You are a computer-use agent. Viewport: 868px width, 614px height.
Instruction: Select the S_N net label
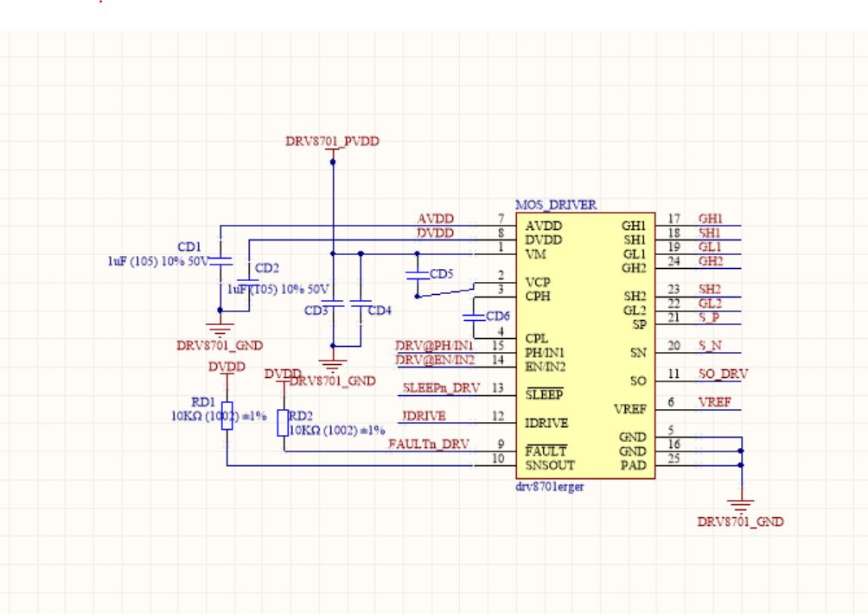coord(711,345)
